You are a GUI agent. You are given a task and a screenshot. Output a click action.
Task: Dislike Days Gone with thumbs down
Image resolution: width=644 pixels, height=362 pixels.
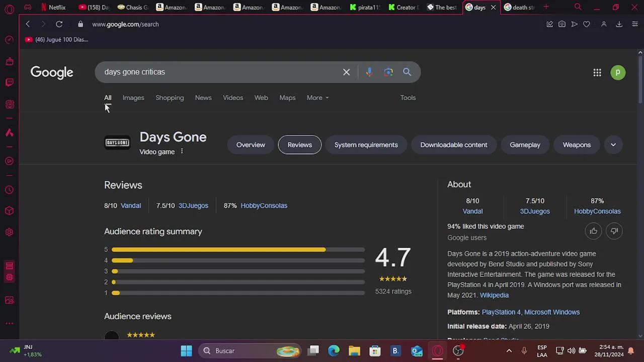coord(614,231)
